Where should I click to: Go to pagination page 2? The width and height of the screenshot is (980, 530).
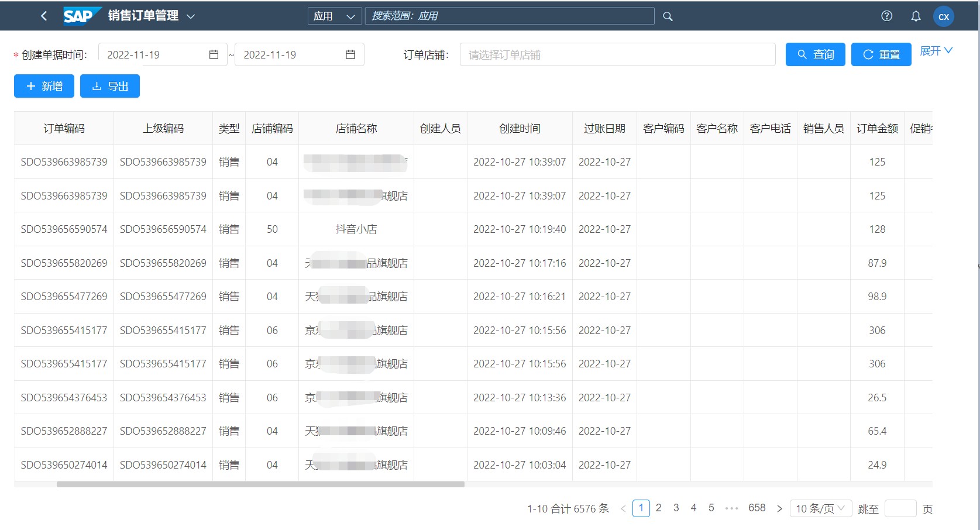[x=659, y=508]
